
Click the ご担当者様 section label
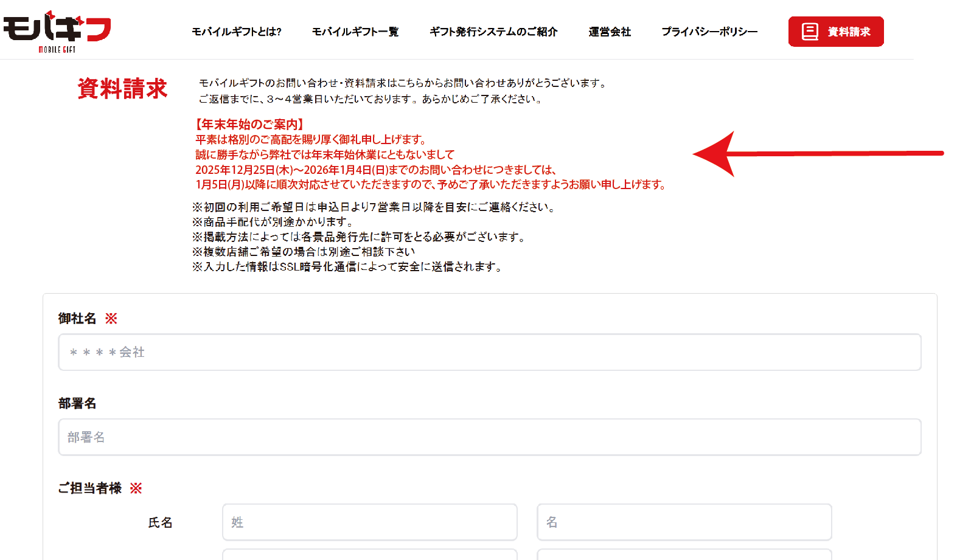pos(90,488)
